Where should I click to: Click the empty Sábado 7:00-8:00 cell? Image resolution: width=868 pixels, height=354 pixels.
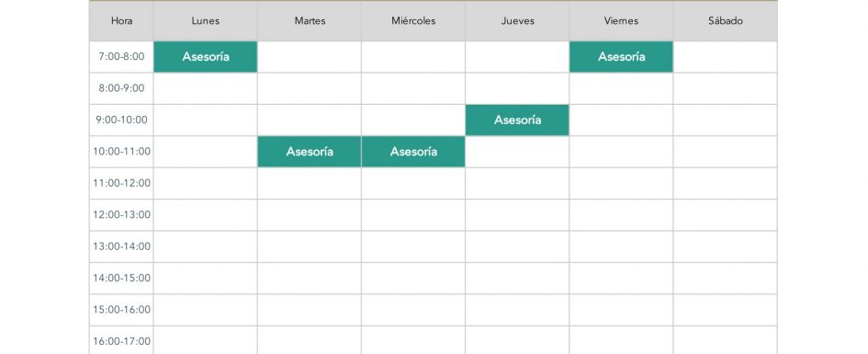(x=726, y=56)
